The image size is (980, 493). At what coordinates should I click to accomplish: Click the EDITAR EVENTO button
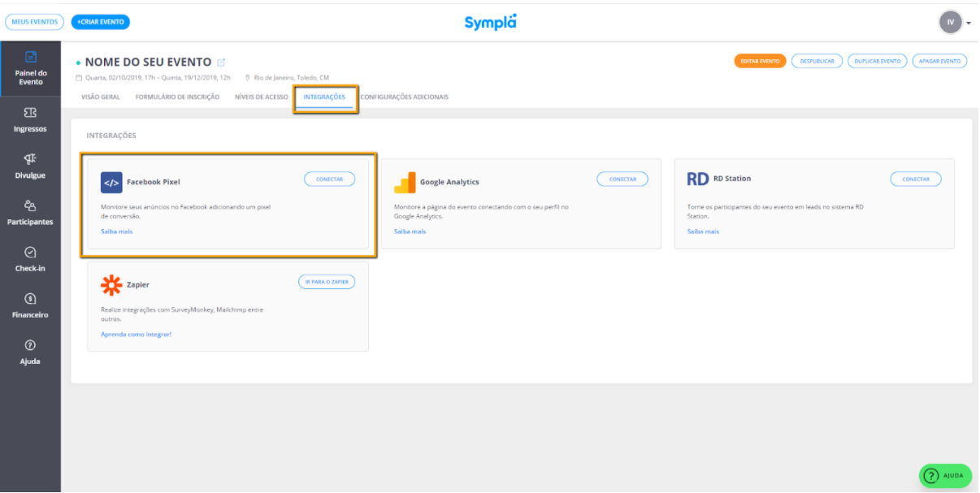(760, 61)
